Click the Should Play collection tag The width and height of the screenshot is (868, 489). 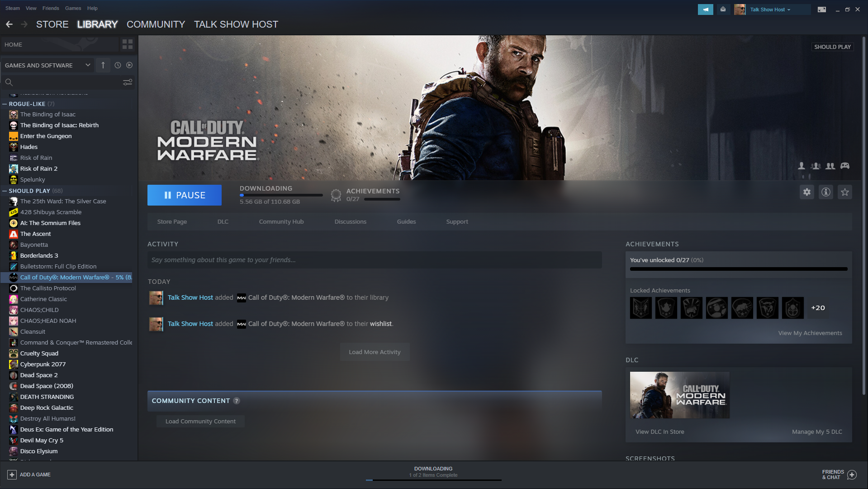point(833,47)
